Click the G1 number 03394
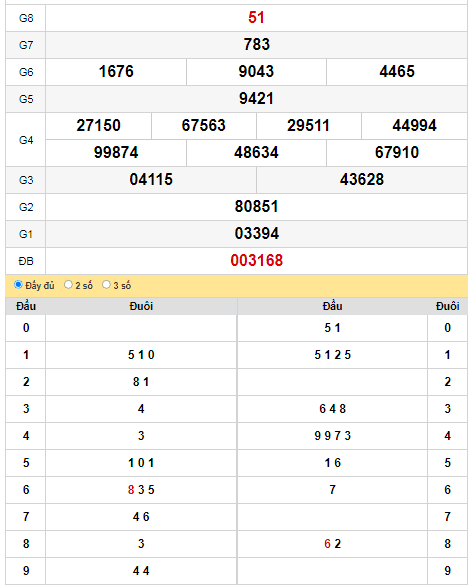471x588 pixels. (x=256, y=233)
